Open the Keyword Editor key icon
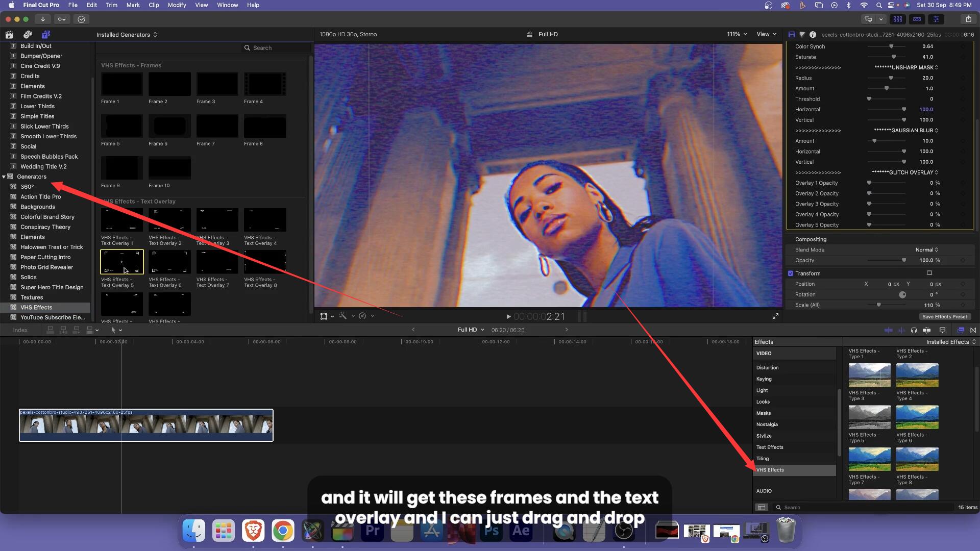This screenshot has width=980, height=551. pyautogui.click(x=62, y=19)
